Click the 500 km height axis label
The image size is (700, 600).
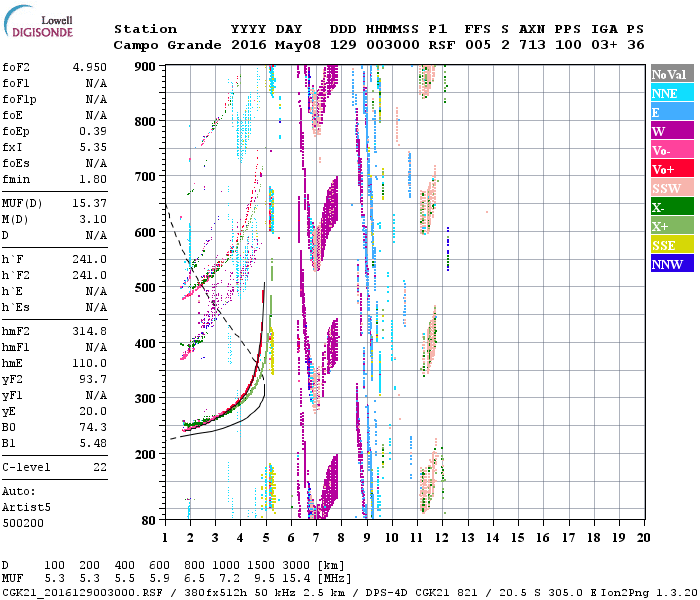point(145,288)
